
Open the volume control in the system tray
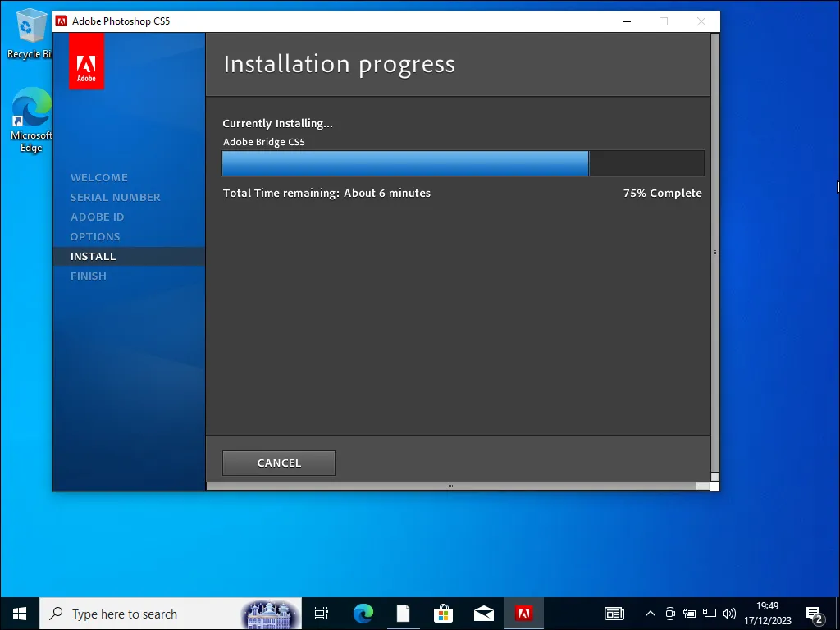pos(729,613)
